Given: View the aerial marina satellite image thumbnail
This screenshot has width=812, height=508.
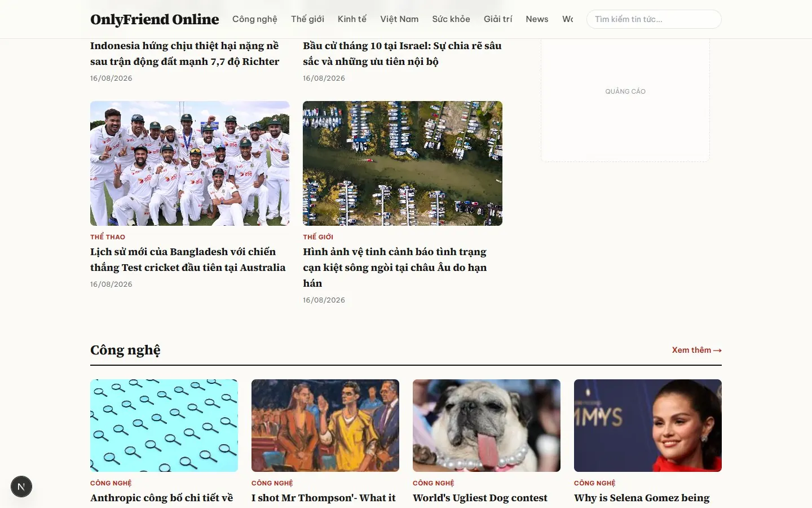Looking at the screenshot, I should 403,164.
